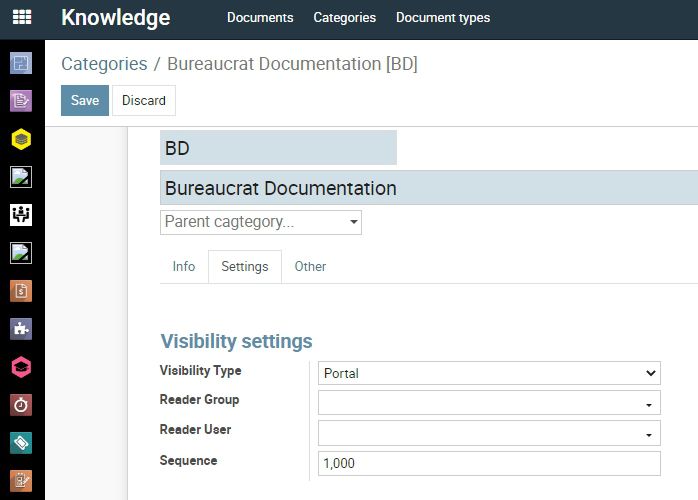Open the pink graduation cap app icon

(21, 367)
